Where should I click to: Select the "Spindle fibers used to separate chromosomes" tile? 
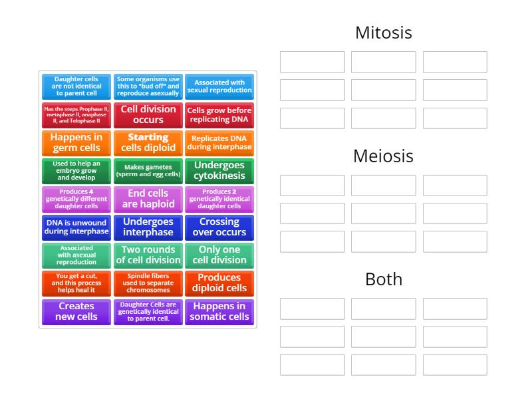click(148, 283)
